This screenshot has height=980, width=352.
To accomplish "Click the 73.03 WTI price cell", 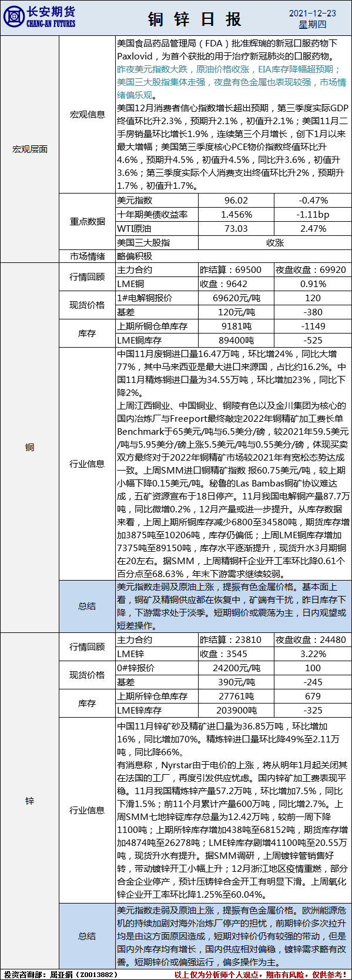I will pos(236,228).
